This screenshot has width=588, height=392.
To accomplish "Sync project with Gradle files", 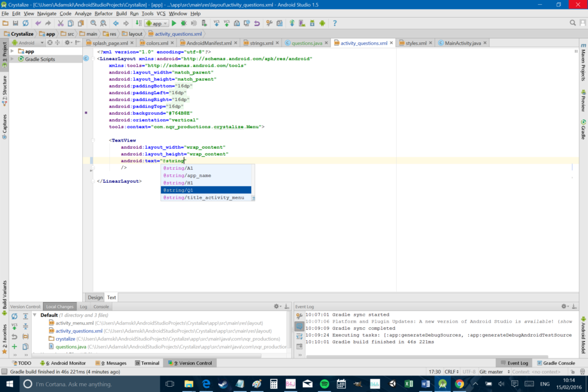I will tap(292, 24).
